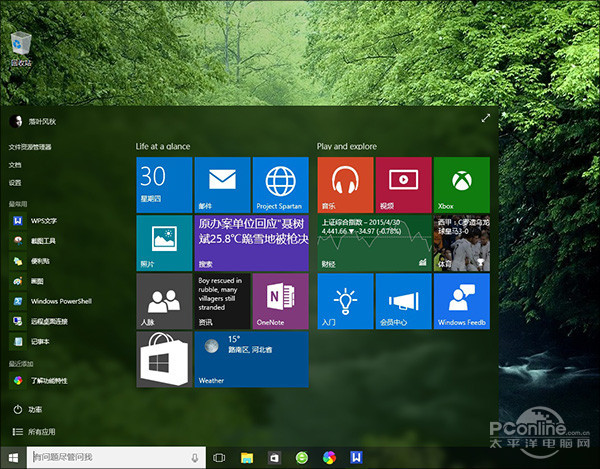Click the Windows Start button
Viewport: 600px width, 469px height.
click(x=14, y=458)
